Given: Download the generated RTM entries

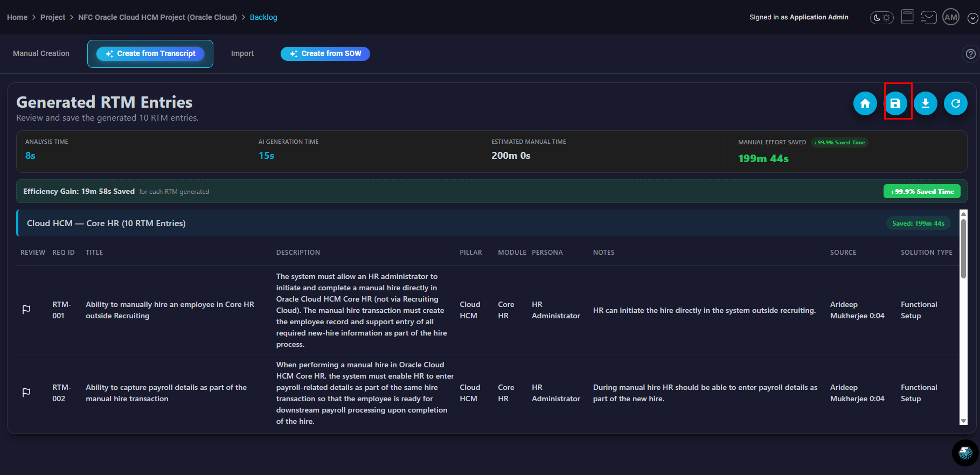Looking at the screenshot, I should pos(926,103).
